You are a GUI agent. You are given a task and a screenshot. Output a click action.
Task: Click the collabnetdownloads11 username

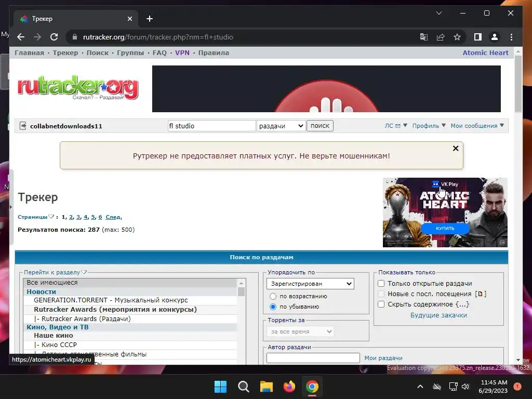click(x=66, y=126)
